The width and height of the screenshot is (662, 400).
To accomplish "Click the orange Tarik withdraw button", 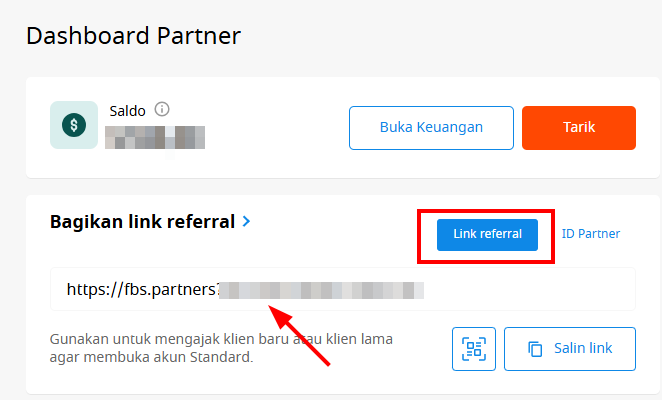I will click(579, 128).
